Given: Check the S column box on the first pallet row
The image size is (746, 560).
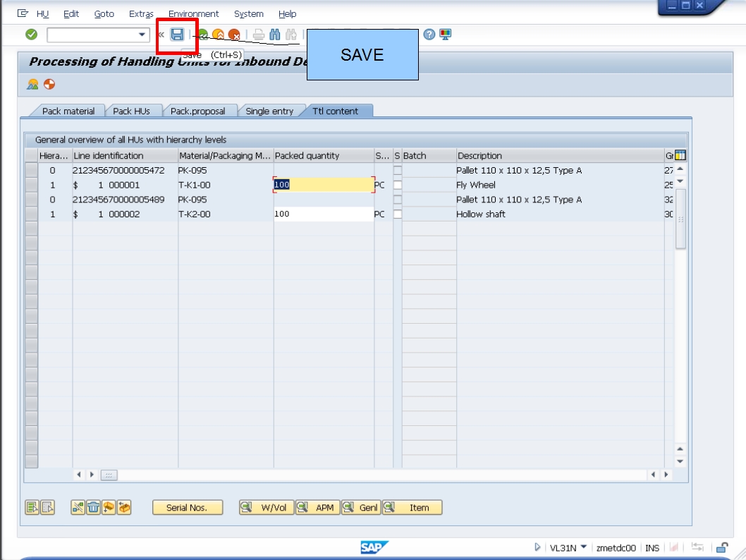Looking at the screenshot, I should click(397, 169).
